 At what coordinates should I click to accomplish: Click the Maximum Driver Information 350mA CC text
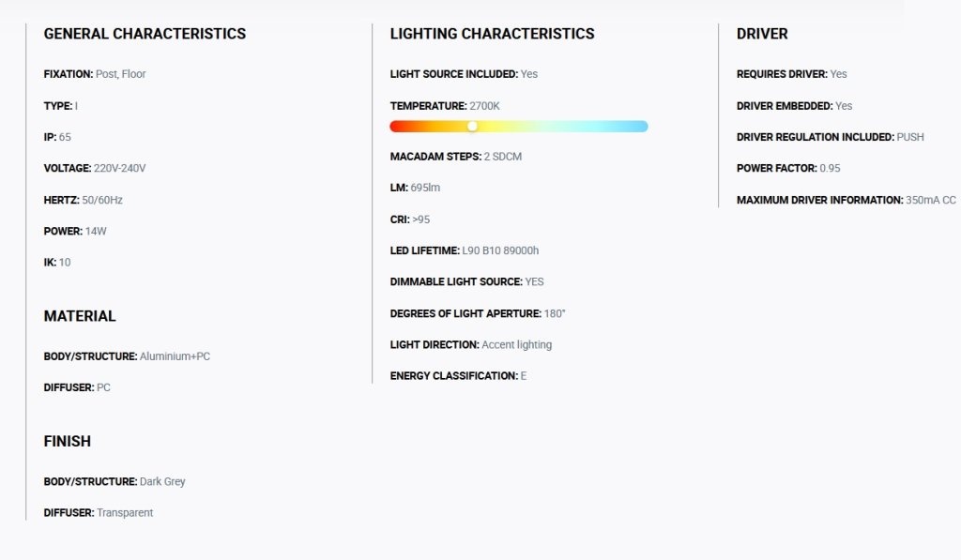pyautogui.click(x=846, y=201)
